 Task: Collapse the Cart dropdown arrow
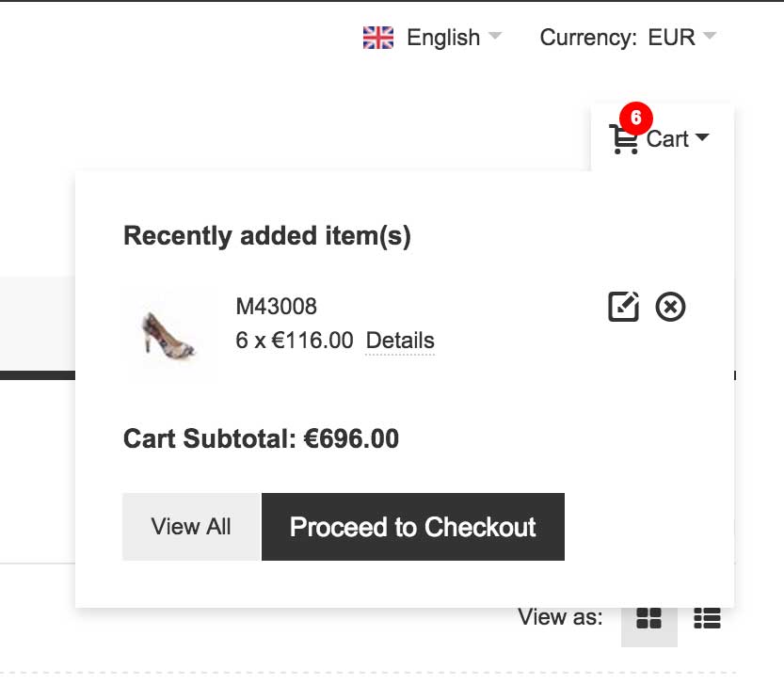[701, 138]
